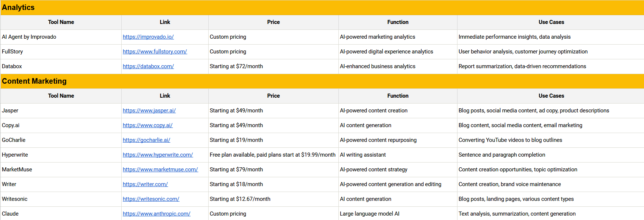The image size is (644, 220).
Task: Open the fullstory.com link
Action: (x=155, y=52)
